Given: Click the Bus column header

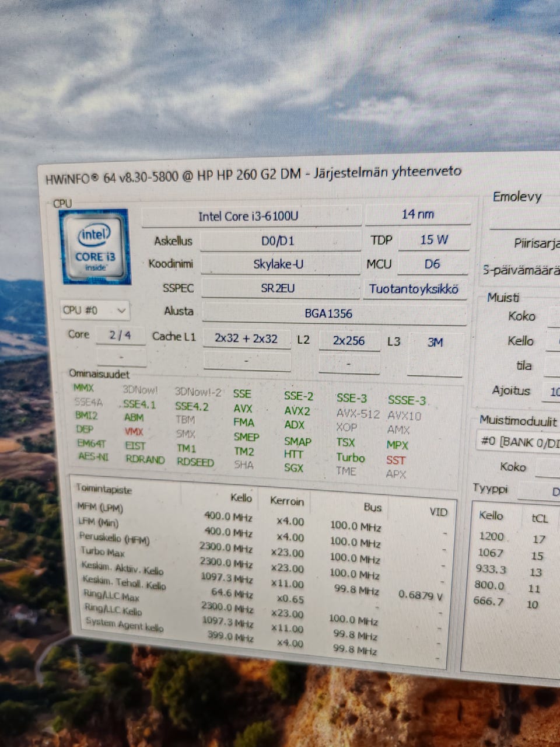Looking at the screenshot, I should click(372, 507).
